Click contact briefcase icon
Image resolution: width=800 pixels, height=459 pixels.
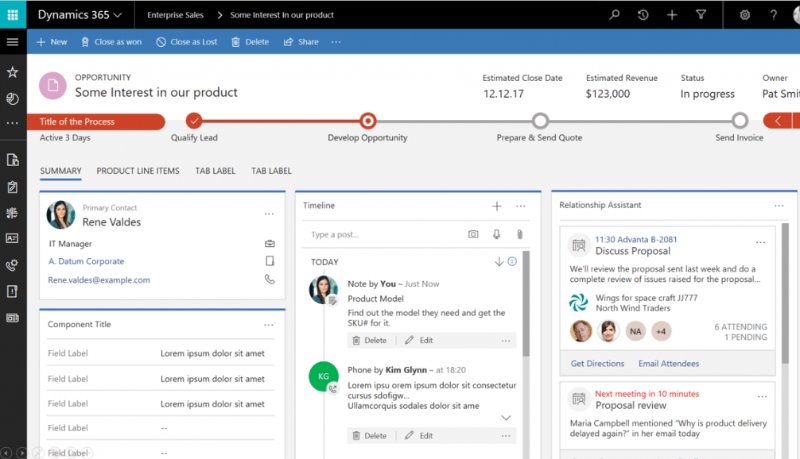click(270, 244)
